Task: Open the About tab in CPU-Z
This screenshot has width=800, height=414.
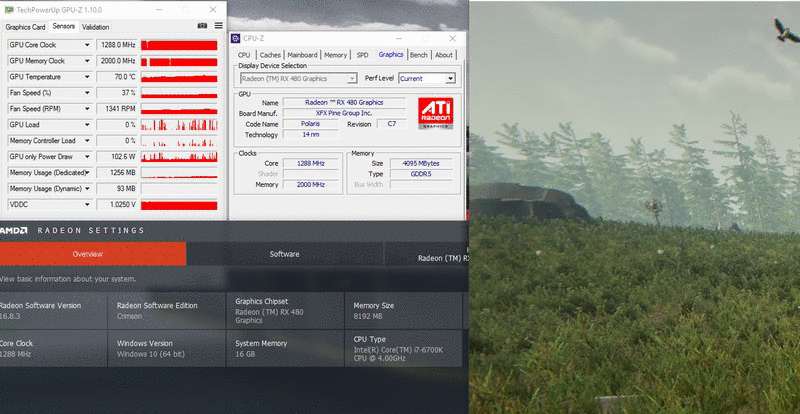Action: pos(443,55)
